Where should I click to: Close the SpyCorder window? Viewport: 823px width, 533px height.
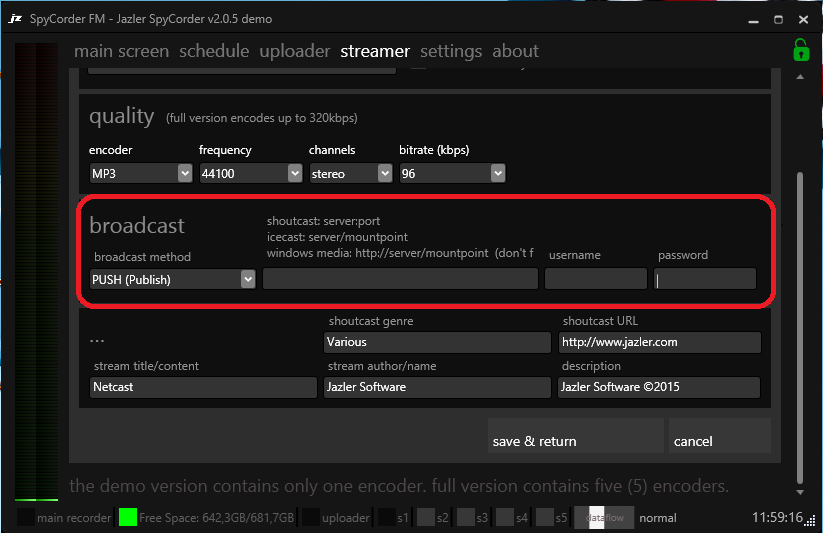[x=803, y=20]
